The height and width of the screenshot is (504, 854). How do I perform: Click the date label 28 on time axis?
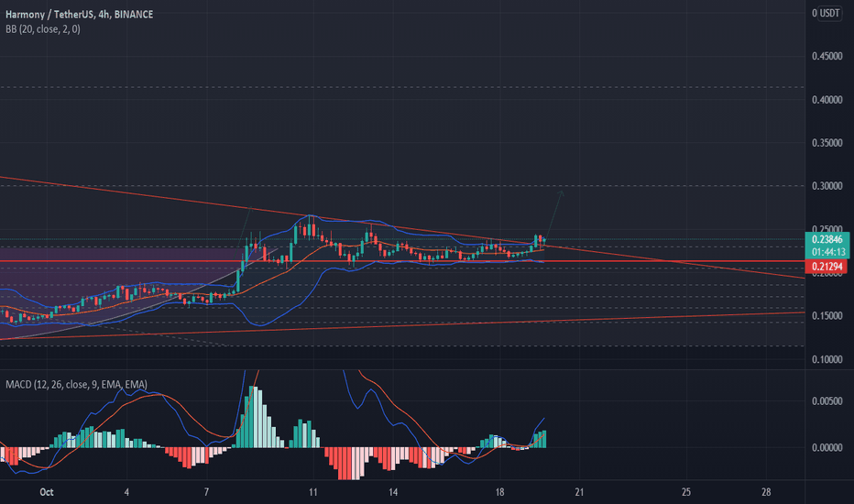point(766,492)
